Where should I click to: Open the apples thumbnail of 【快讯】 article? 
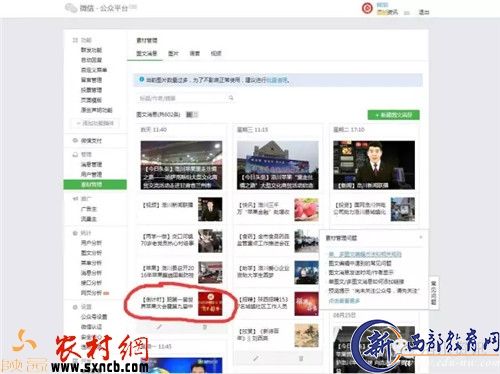[306, 209]
